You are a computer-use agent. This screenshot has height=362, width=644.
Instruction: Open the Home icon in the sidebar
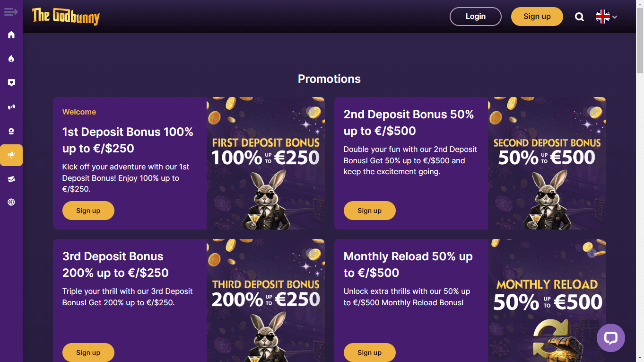(x=11, y=35)
